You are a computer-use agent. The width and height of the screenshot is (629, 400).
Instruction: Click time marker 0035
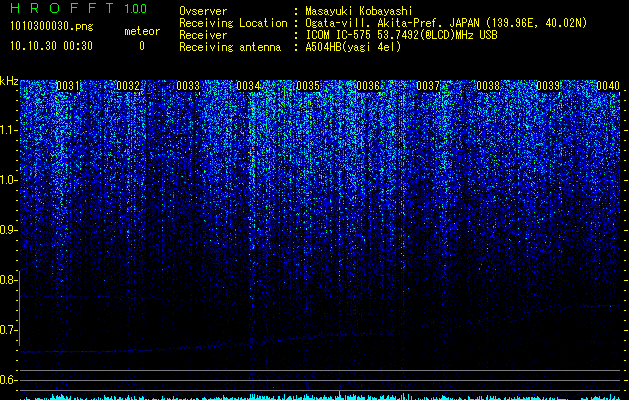pos(308,86)
